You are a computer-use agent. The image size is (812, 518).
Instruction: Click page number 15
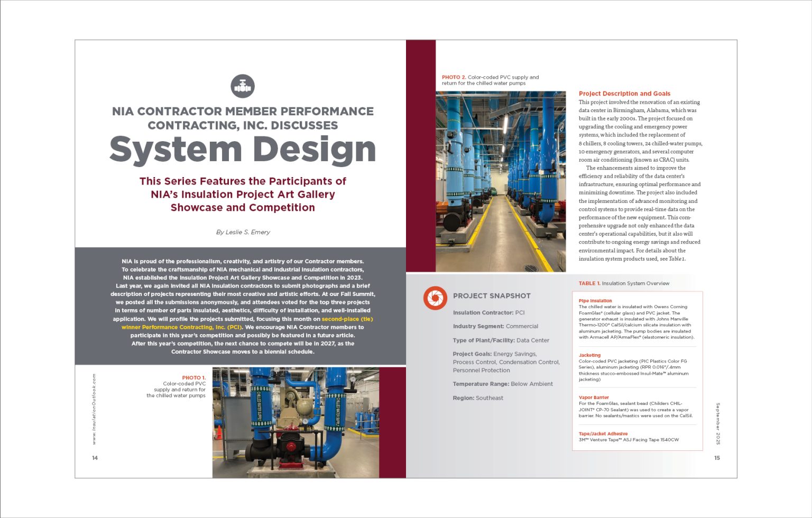(x=717, y=458)
